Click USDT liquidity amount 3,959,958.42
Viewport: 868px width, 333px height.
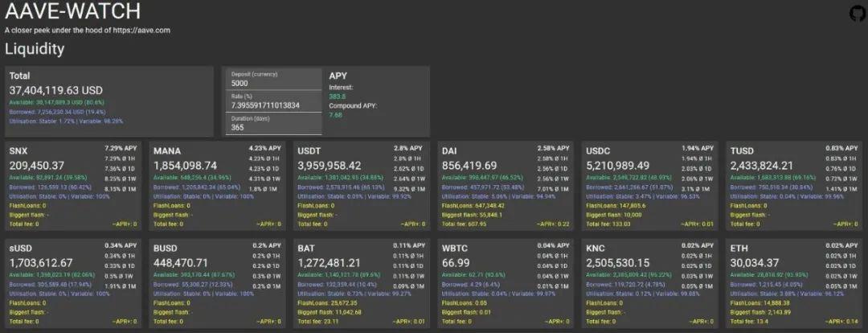[x=330, y=165]
